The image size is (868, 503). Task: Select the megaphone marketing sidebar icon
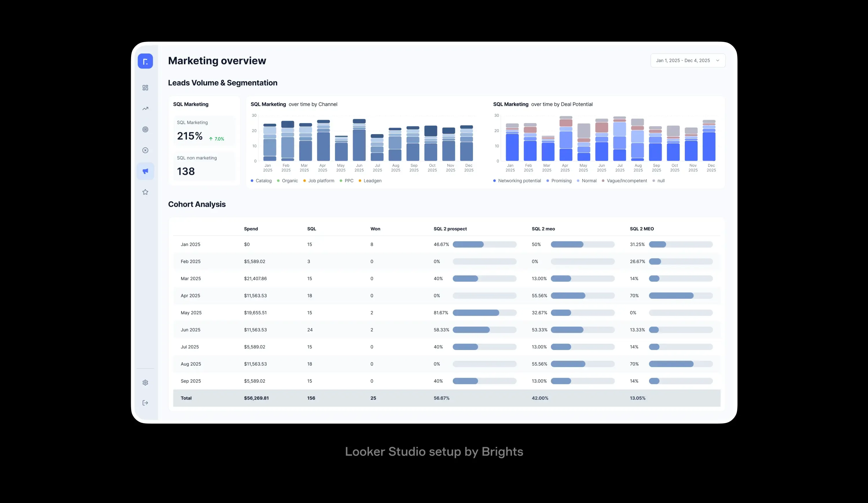[145, 171]
